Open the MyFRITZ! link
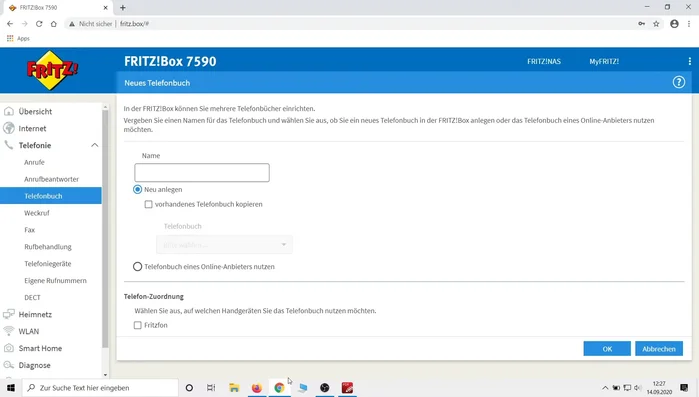Screen dimensions: 699x397 click(604, 61)
